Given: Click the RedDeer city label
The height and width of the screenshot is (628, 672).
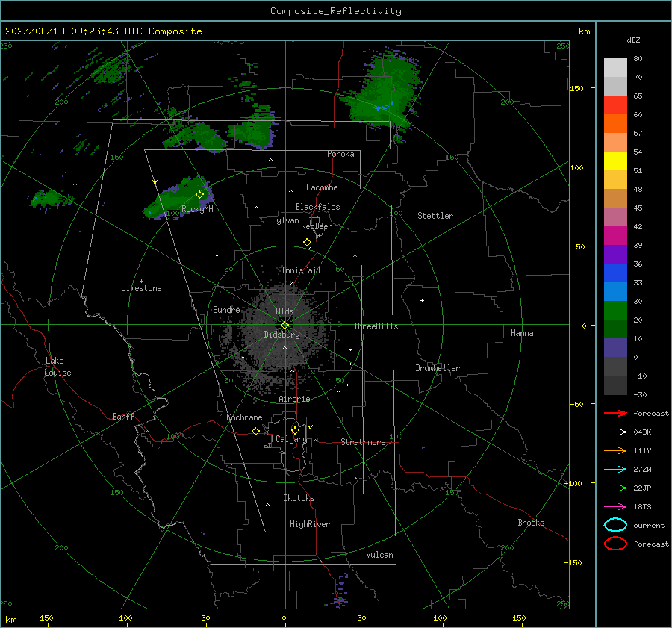Looking at the screenshot, I should (x=317, y=226).
